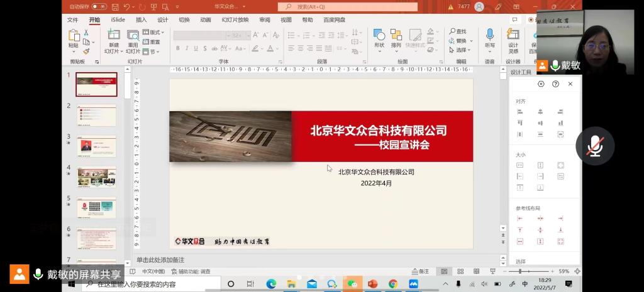Screen dimensions: 644x292
Task: Click the 重置 reset slide button
Action: coord(152,42)
